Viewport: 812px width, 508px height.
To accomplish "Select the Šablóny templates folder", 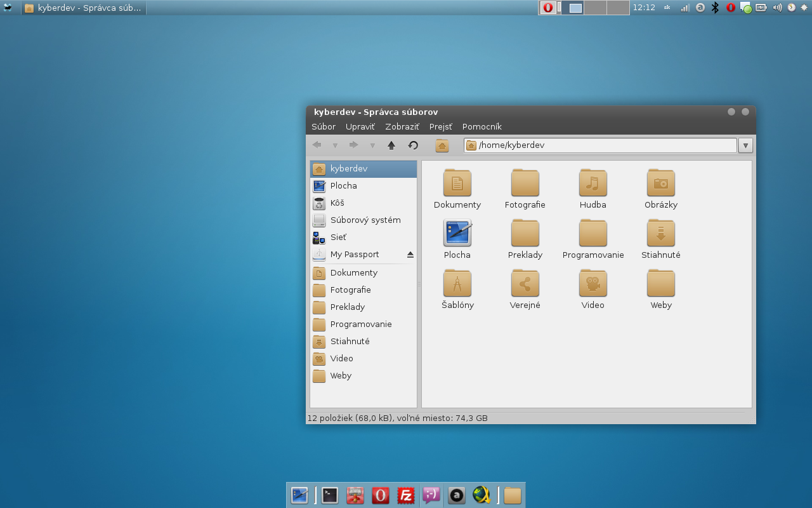I will (x=457, y=290).
